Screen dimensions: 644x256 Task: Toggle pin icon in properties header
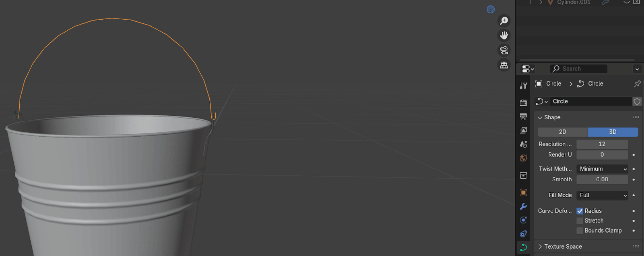pos(637,84)
